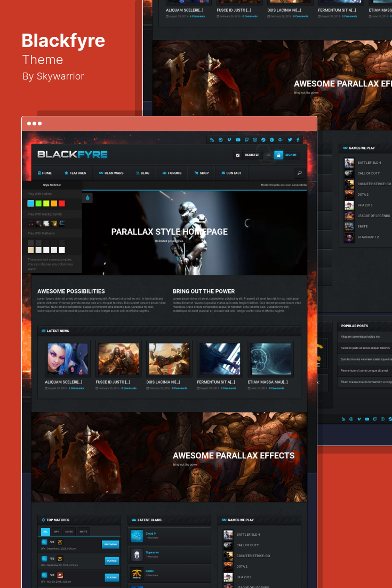Open the Twitch icon in back window footer

pyautogui.click(x=375, y=419)
